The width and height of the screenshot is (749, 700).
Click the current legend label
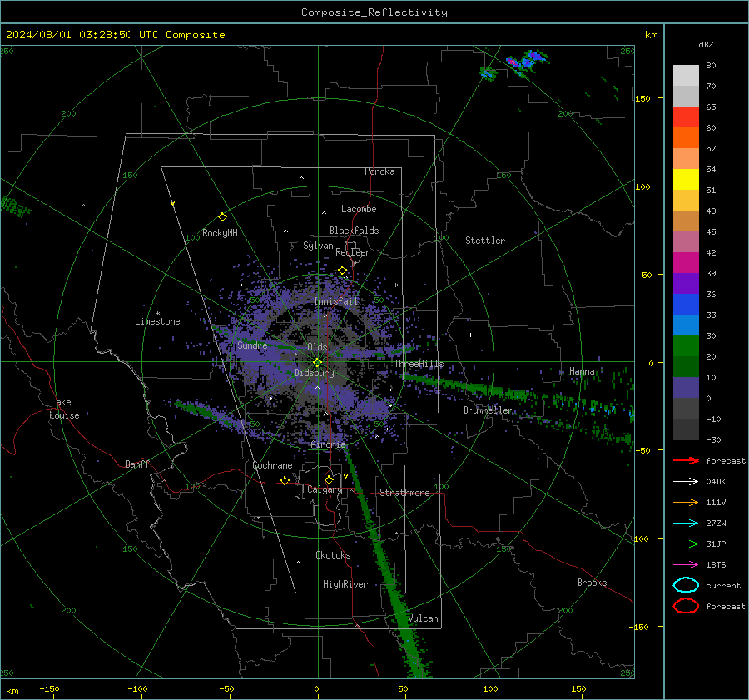(723, 585)
